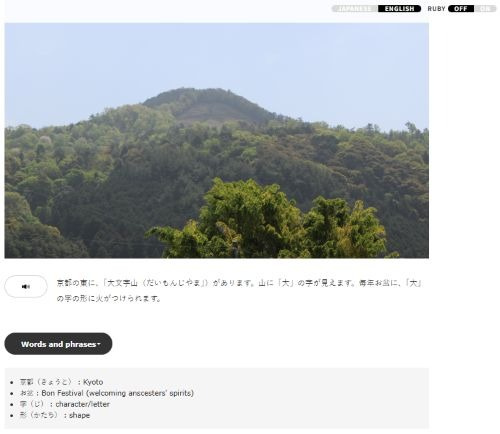Click the arrow on Words and phrases
The height and width of the screenshot is (434, 500).
(99, 344)
